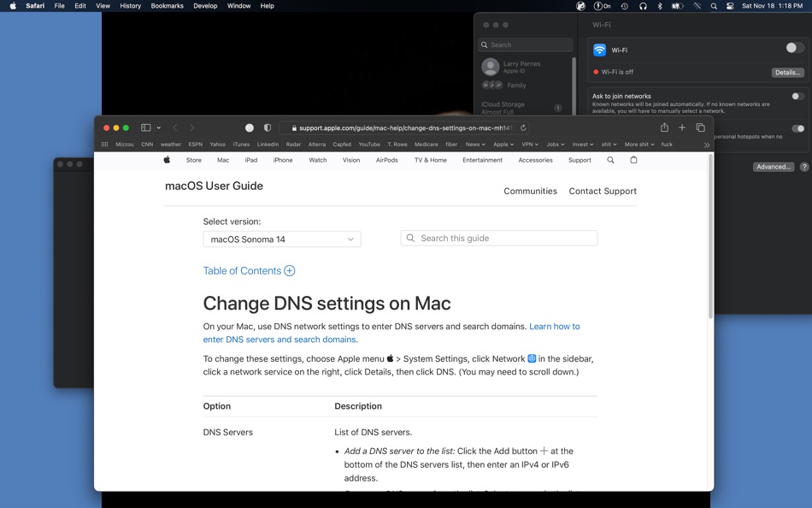Show tab overview icon in Safari

700,127
